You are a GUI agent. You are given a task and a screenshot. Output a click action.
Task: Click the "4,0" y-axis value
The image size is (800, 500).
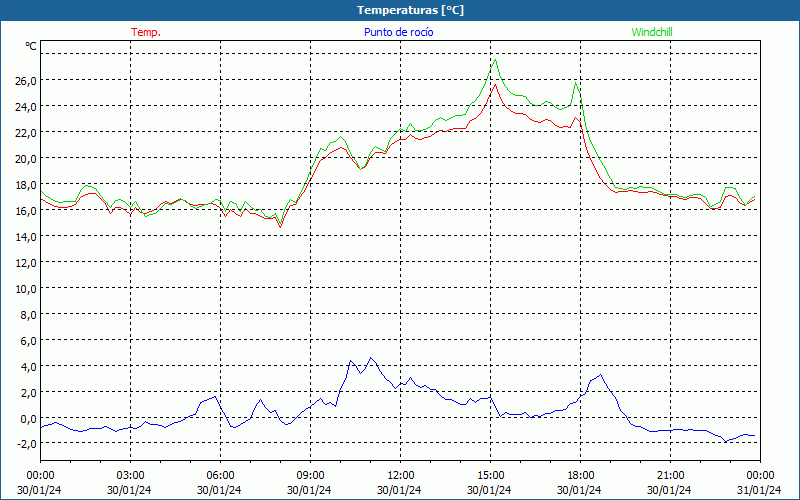[x=28, y=367]
